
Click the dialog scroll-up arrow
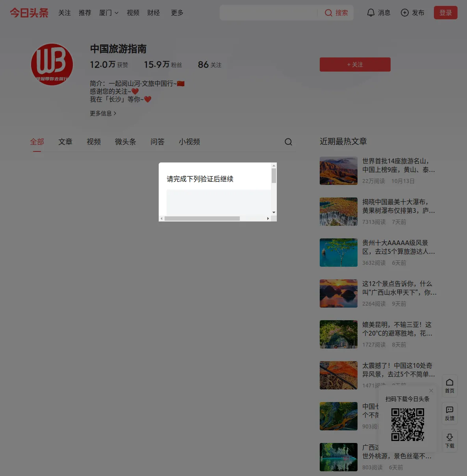tap(274, 166)
